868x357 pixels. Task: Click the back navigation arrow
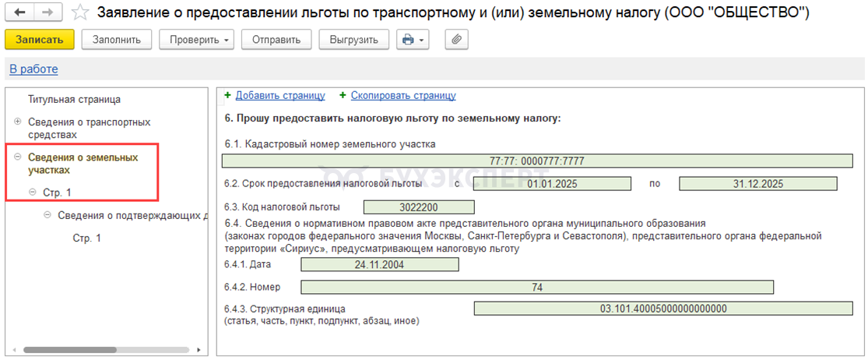point(19,13)
